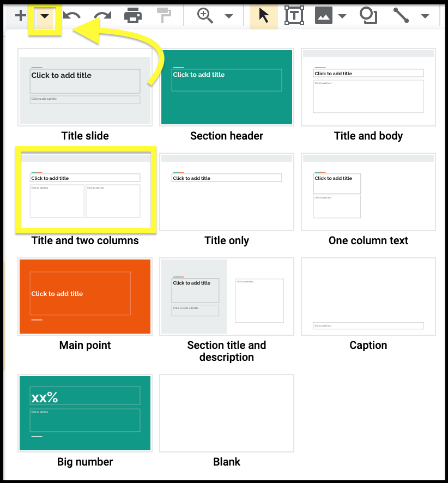Choose the Caption layout thumbnail
This screenshot has height=483, width=448.
click(368, 297)
